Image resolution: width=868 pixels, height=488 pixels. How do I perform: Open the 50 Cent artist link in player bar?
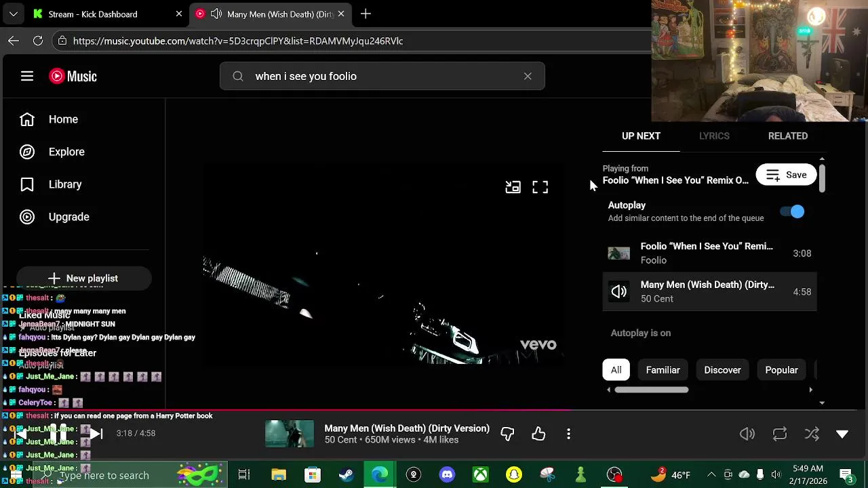[340, 440]
